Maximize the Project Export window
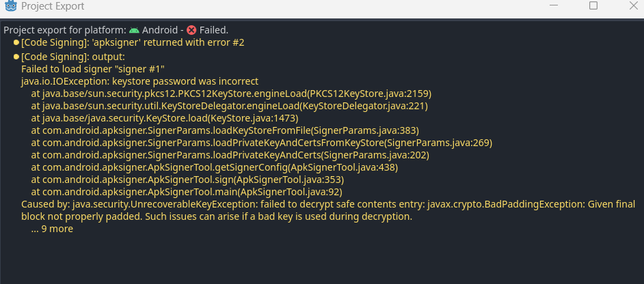The height and width of the screenshot is (284, 644). [x=593, y=6]
